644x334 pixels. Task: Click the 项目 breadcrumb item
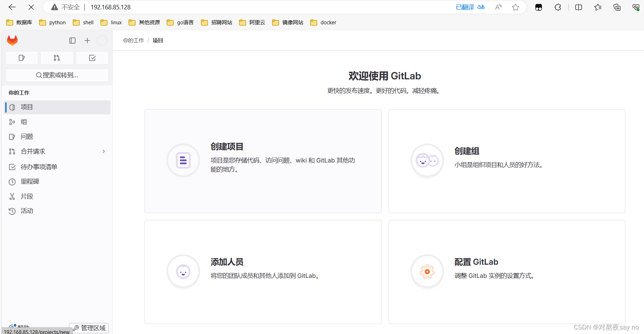158,41
